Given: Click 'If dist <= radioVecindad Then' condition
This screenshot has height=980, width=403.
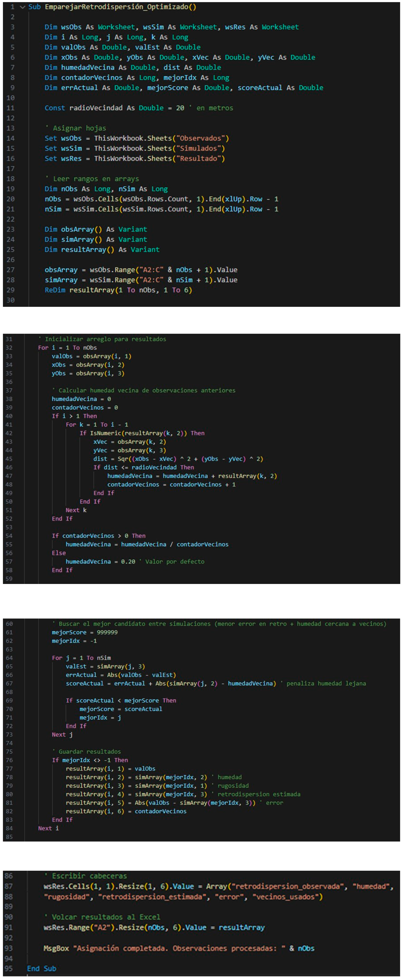Looking at the screenshot, I should coord(144,468).
